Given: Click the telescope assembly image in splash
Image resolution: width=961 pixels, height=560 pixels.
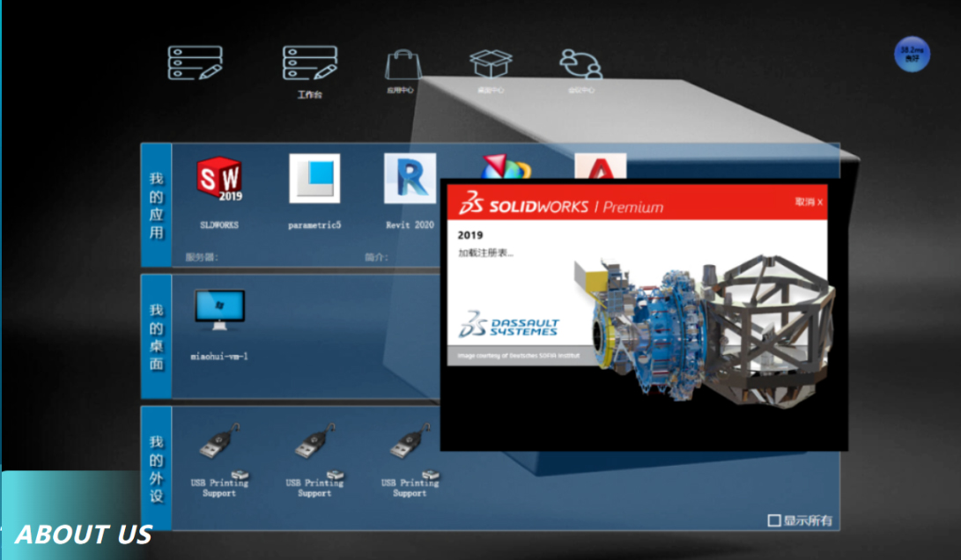Looking at the screenshot, I should point(705,329).
